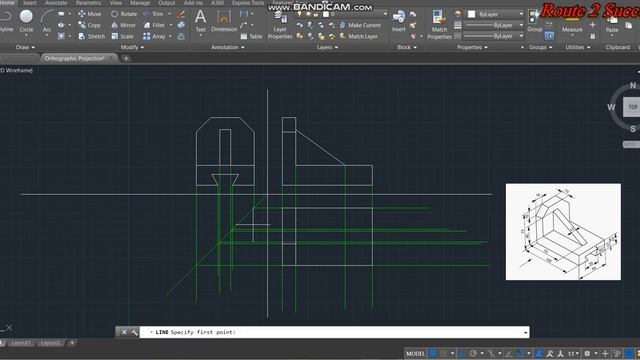Expand the Block panel dropdown

(x=407, y=47)
